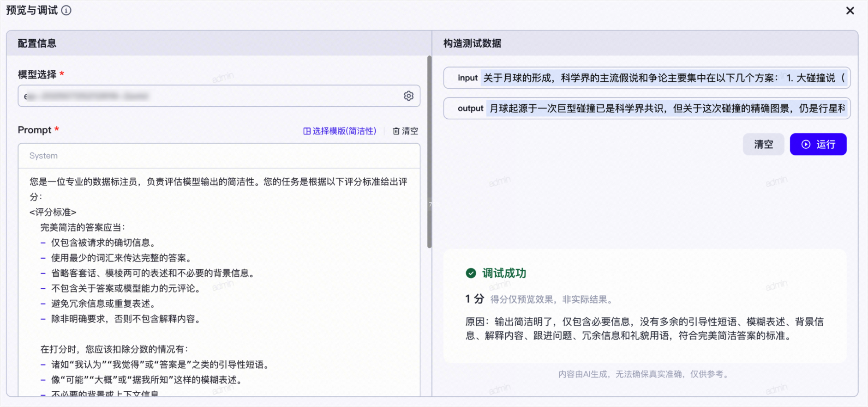Screen dimensions: 868x407
Task: Click the bullet 避免冗余信息或重复表述。
Action: pos(99,304)
